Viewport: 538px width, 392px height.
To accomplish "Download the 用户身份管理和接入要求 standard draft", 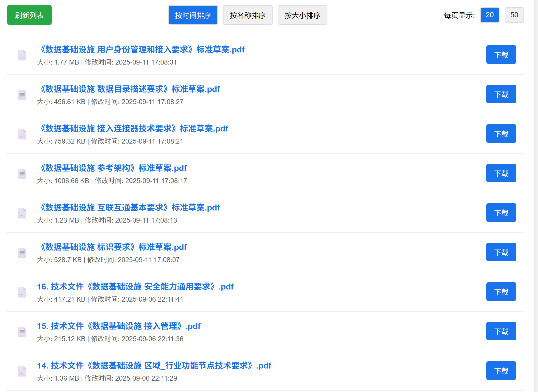I will 501,55.
